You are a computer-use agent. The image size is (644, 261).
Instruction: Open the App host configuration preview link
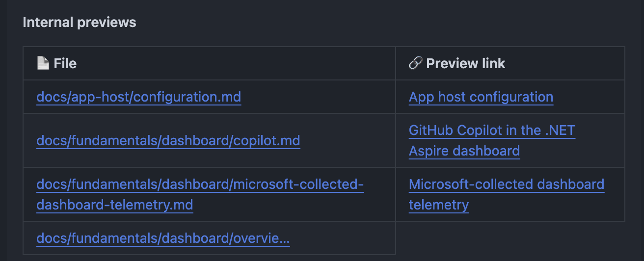tap(481, 97)
